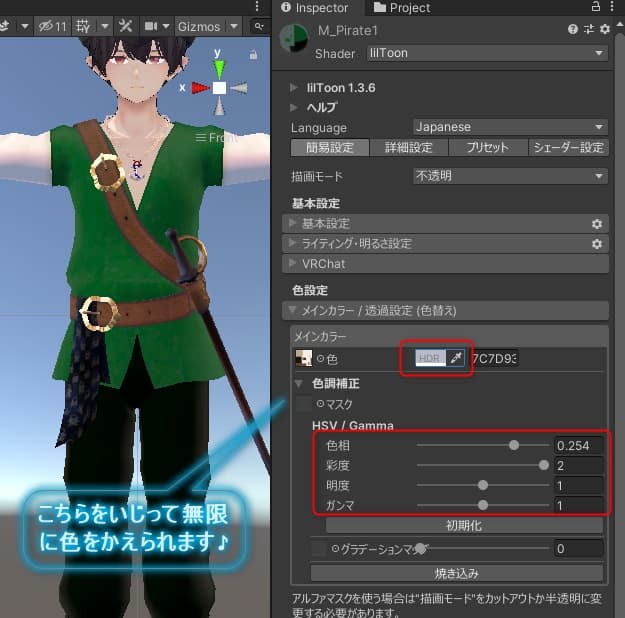Collapse メインカラー / 透過設定 section
This screenshot has height=618, width=625.
click(445, 311)
